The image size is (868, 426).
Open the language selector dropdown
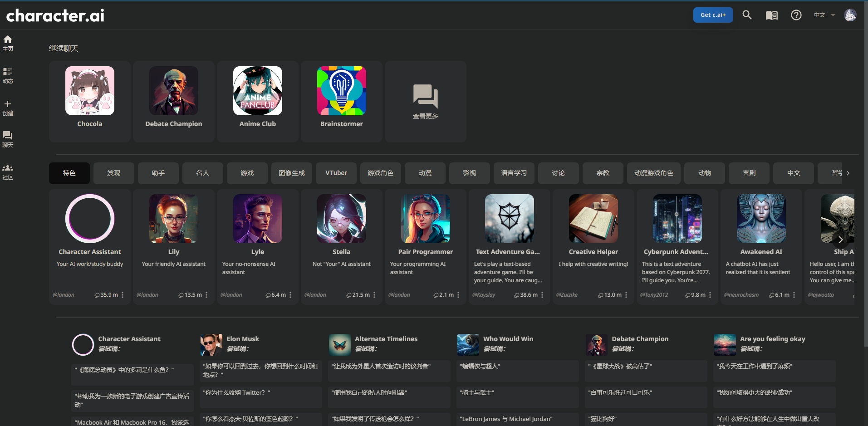point(824,15)
